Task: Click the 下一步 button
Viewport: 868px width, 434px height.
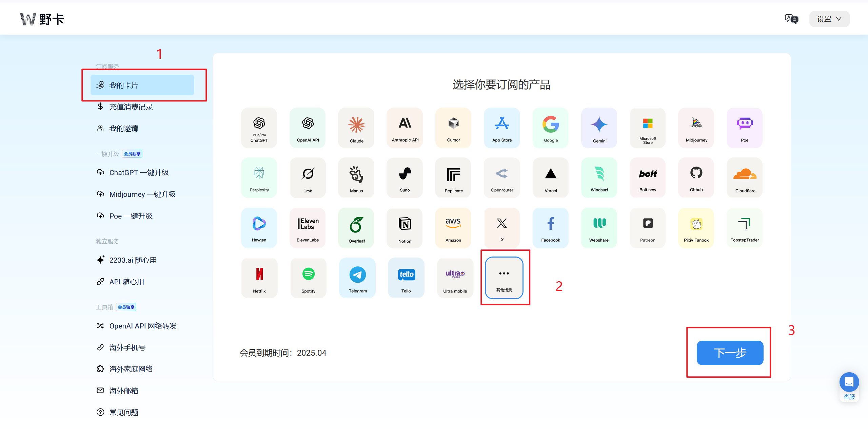Action: (730, 353)
